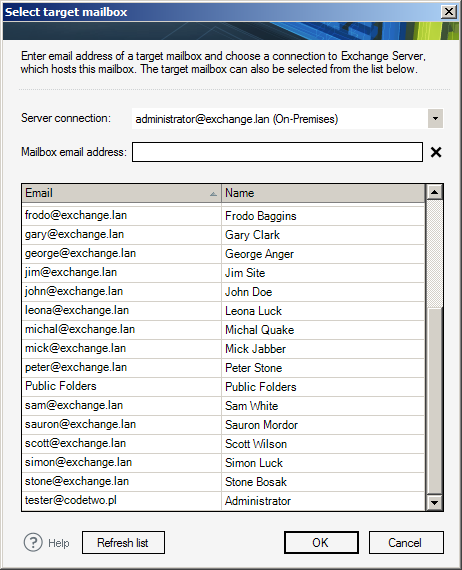Select scott@exchange.lan mailbox
462x570 pixels.
(75, 443)
